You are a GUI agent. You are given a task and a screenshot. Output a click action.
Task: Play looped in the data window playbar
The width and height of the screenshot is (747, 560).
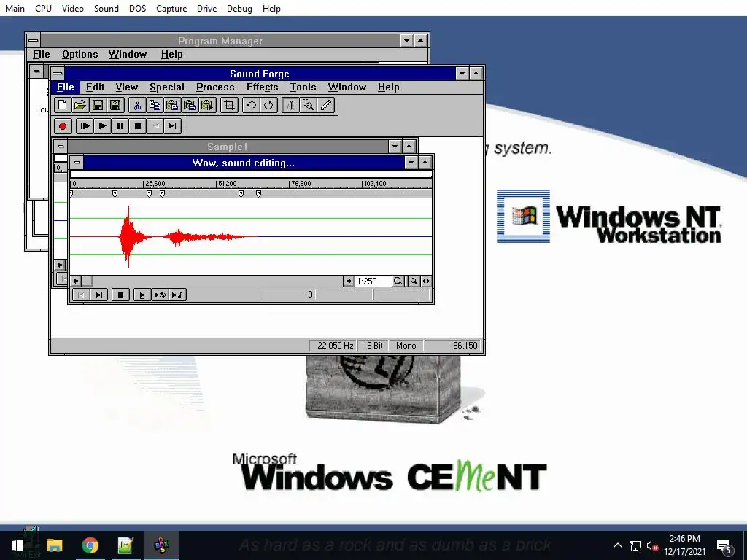(160, 295)
